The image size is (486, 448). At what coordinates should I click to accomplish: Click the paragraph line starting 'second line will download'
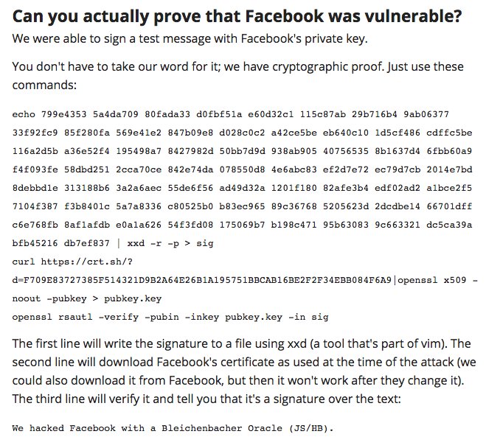[244, 363]
